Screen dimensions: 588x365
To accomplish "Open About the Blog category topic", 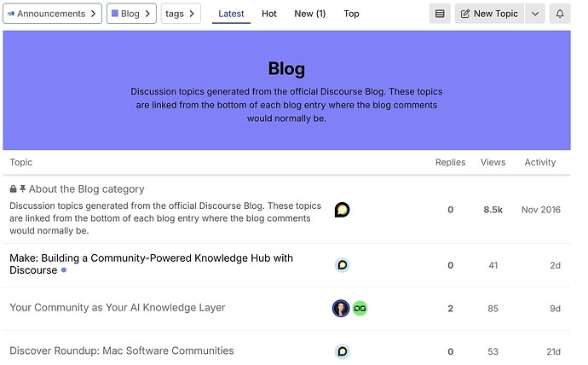I will 87,189.
